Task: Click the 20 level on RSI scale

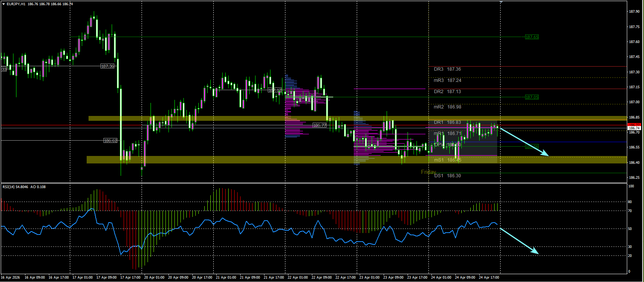Action: pos(630,256)
